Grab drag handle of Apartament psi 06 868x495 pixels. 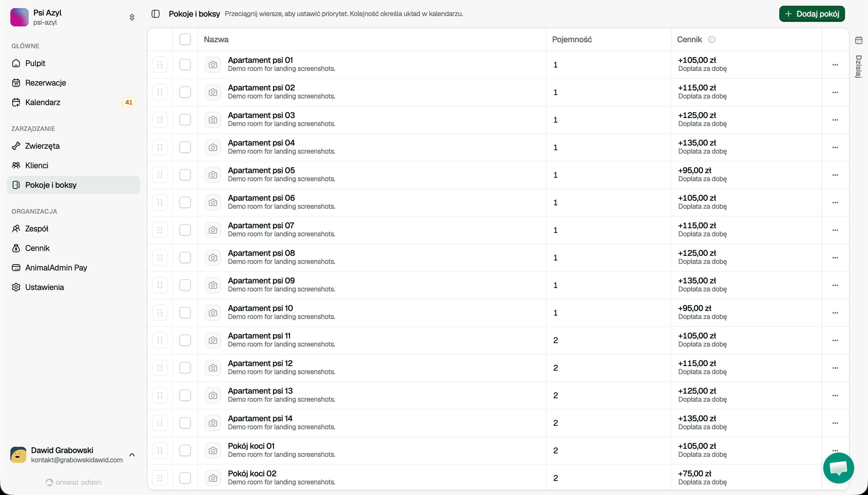click(x=160, y=203)
